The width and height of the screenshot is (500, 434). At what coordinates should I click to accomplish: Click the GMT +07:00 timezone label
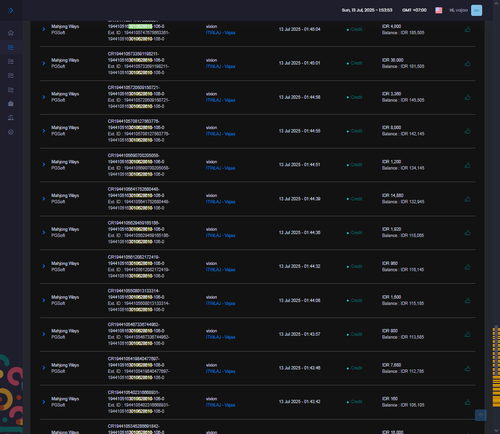coord(414,10)
